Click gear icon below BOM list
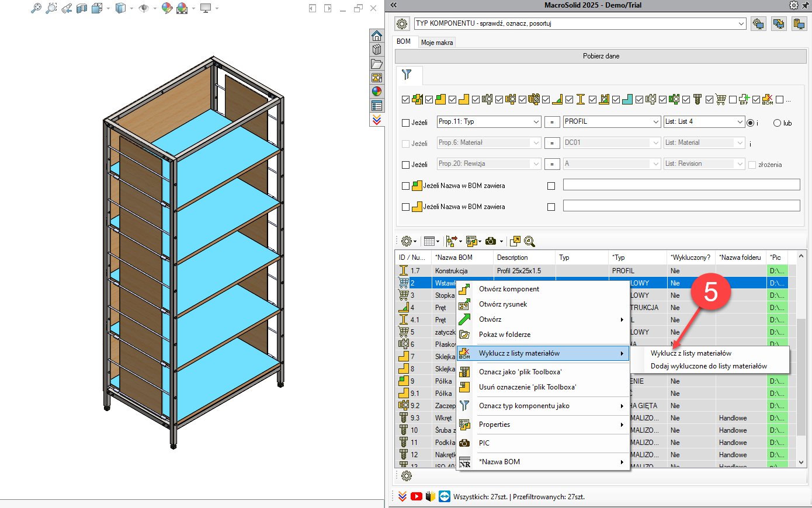Viewport: 812px width, 508px height. pyautogui.click(x=407, y=476)
